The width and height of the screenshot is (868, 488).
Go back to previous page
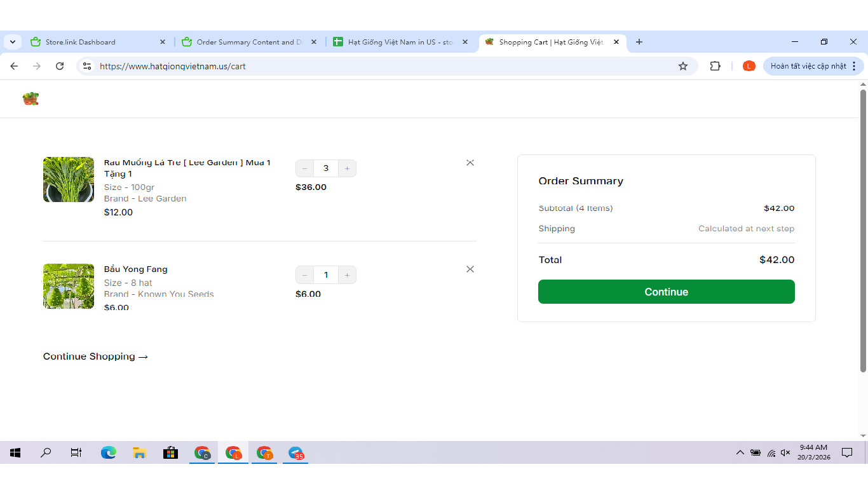(x=14, y=66)
